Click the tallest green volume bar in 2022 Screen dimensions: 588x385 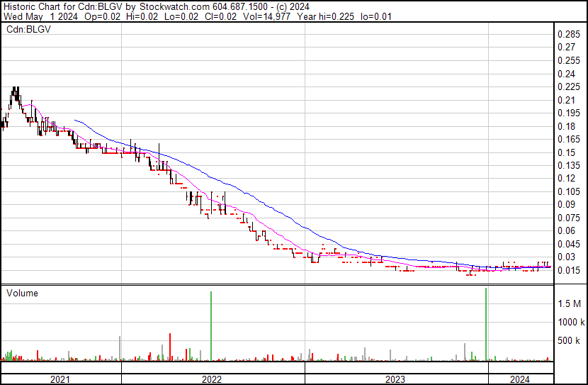211,326
